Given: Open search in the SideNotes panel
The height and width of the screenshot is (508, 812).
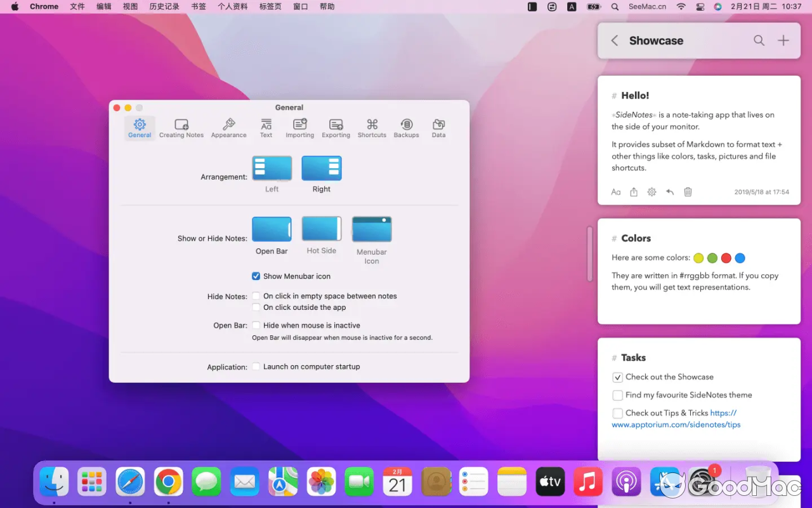Looking at the screenshot, I should [x=759, y=40].
